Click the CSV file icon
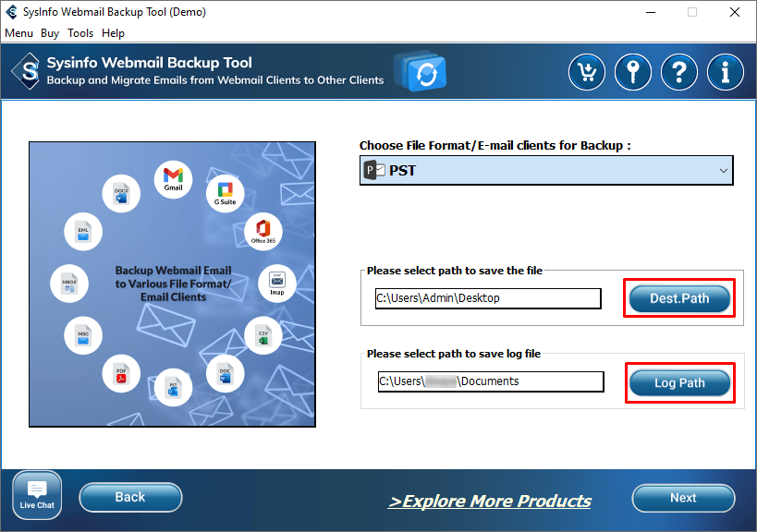 click(x=263, y=335)
